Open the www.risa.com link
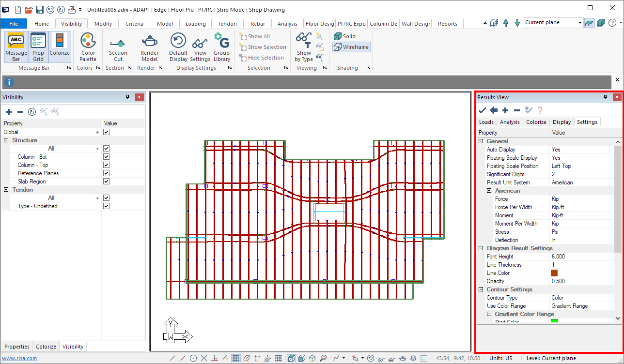The image size is (624, 364). 19,359
